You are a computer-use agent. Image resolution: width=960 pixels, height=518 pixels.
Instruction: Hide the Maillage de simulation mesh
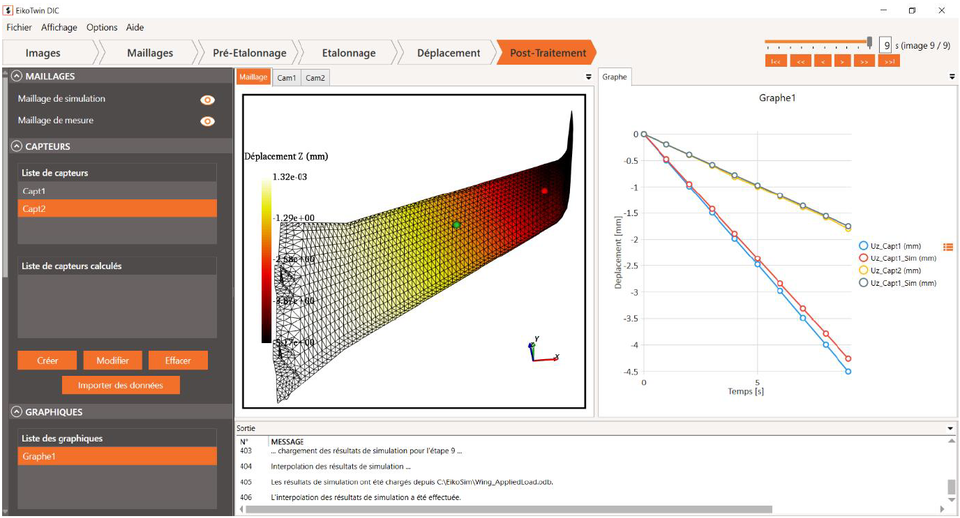tap(208, 99)
